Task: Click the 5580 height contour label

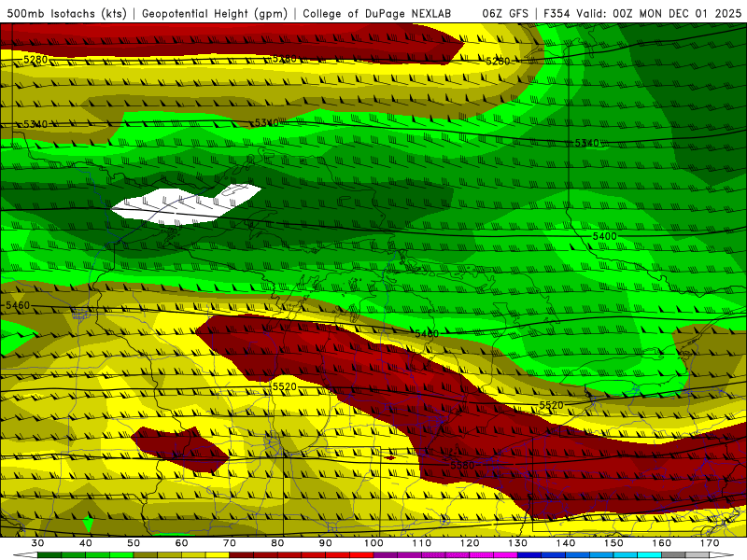Action: (462, 465)
